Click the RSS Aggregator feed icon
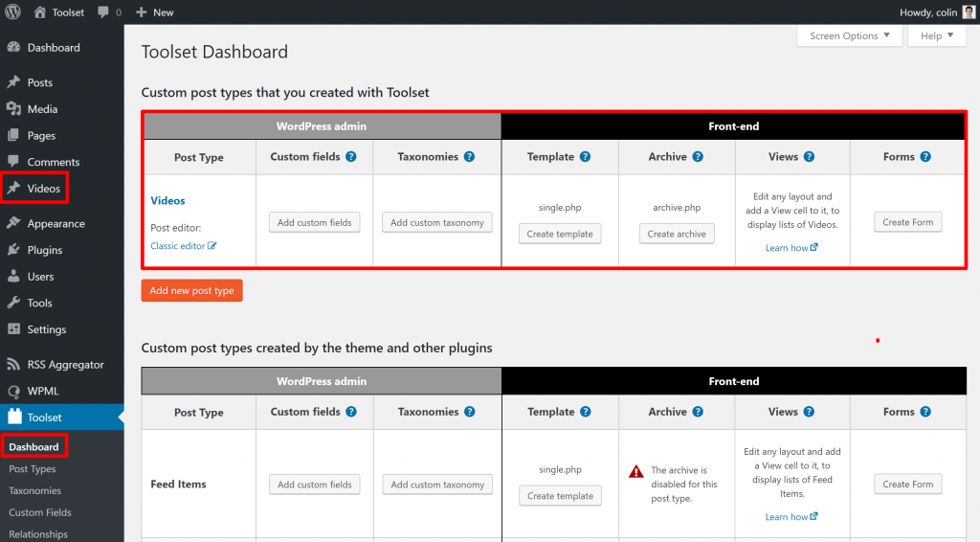Screen dimensions: 980x542 [13, 365]
